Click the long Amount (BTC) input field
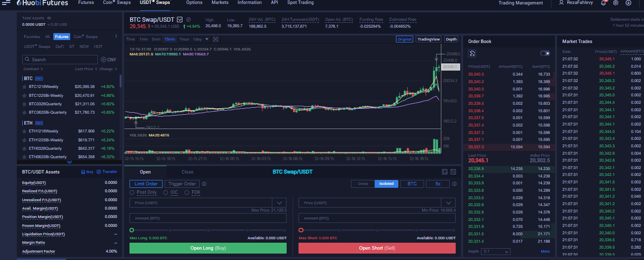Image resolution: width=644 pixels, height=260 pixels. coord(208,218)
